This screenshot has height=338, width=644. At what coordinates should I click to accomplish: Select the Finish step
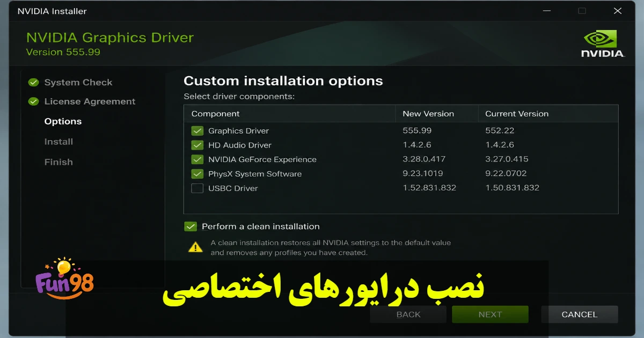pos(58,162)
